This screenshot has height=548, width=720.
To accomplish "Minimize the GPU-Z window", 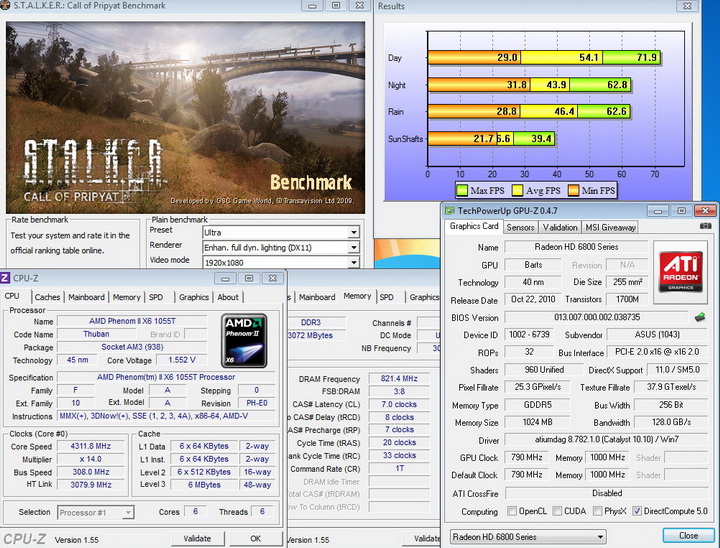I will (658, 211).
